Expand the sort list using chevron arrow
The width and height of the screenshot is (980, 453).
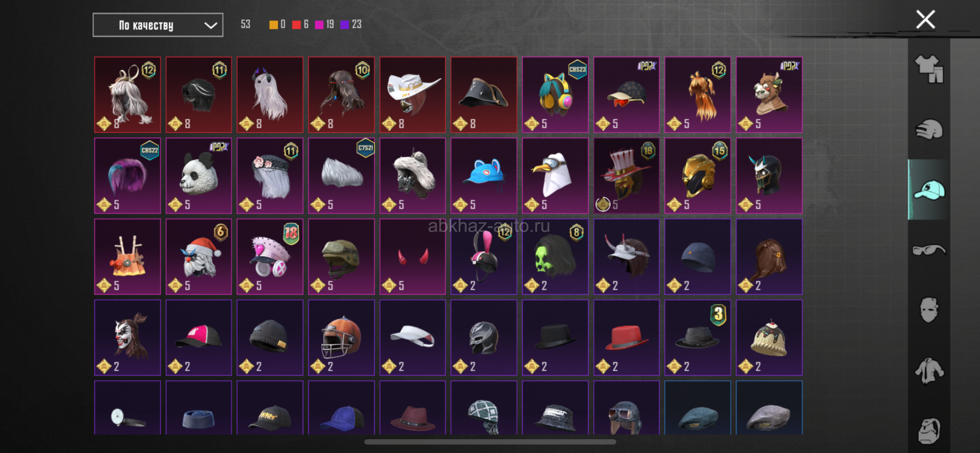click(210, 26)
